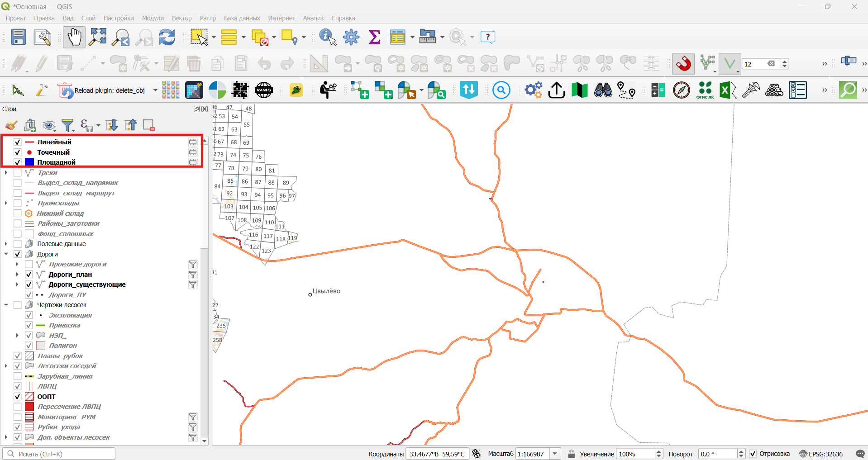868x460 pixels.
Task: Open the Вектор menu
Action: coord(182,18)
